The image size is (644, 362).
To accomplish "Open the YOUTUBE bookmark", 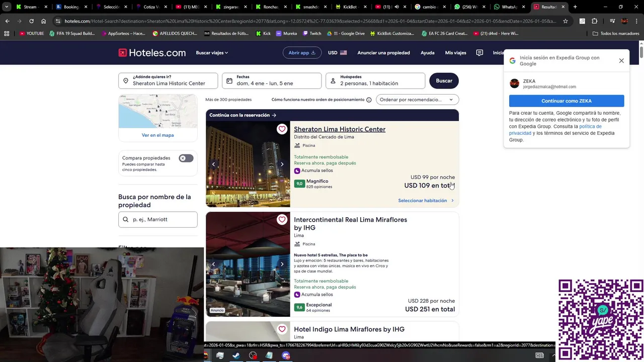I will point(32,33).
